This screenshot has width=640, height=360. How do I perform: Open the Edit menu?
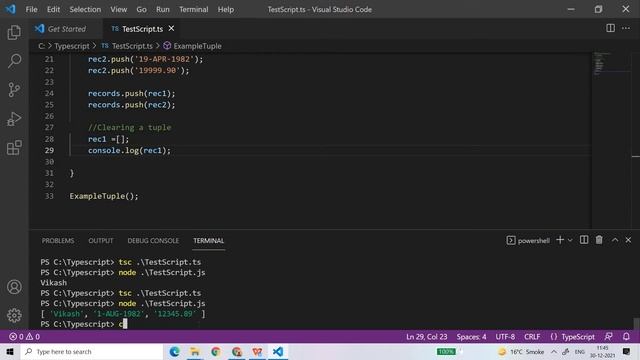(x=53, y=9)
